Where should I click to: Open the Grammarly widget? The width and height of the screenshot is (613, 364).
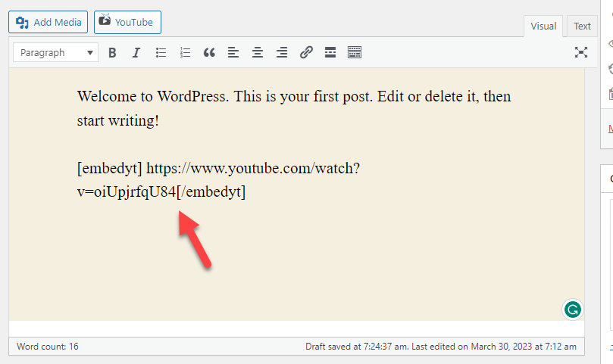pyautogui.click(x=573, y=310)
